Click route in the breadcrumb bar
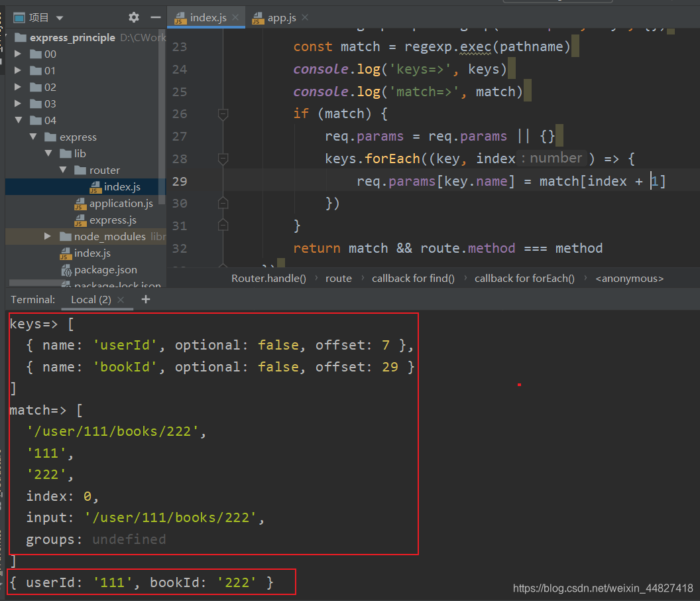The height and width of the screenshot is (601, 700). (338, 279)
